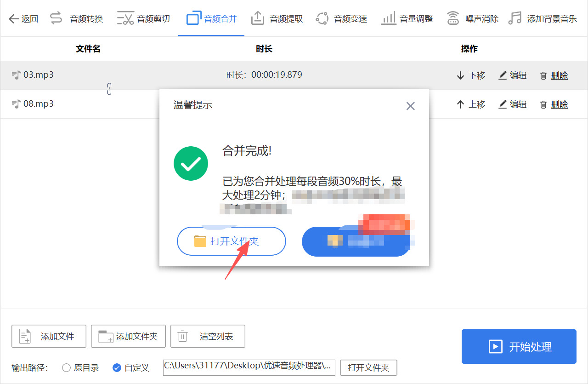This screenshot has height=384, width=588.
Task: Open the 音频提取 tab
Action: [x=277, y=19]
